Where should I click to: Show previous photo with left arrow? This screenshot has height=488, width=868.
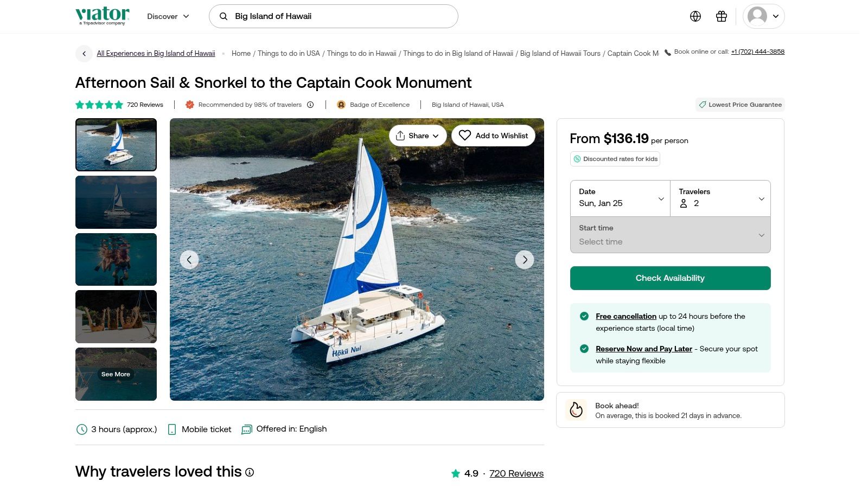(x=189, y=260)
